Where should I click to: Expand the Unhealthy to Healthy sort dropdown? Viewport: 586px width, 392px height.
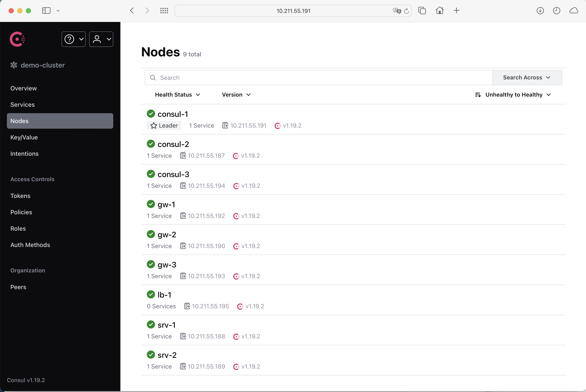[x=519, y=94]
